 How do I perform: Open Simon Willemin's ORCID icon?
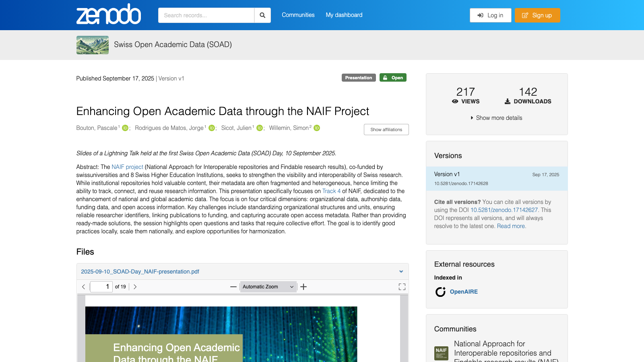point(317,128)
